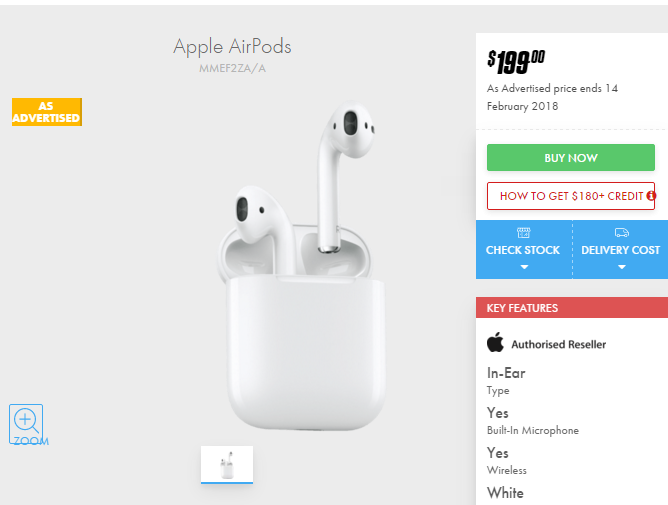Viewport: 668px width, 505px height.
Task: Click the As Advertised yellow badge
Action: click(x=47, y=112)
